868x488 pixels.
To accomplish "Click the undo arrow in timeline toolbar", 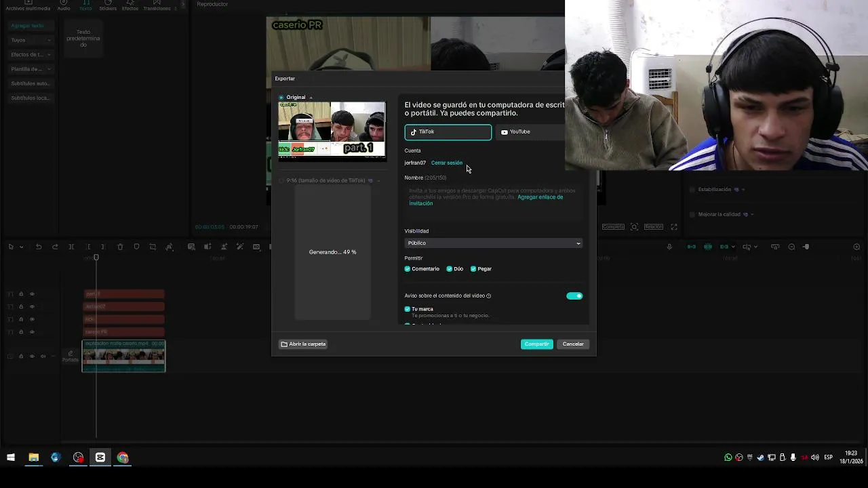I will pyautogui.click(x=39, y=247).
